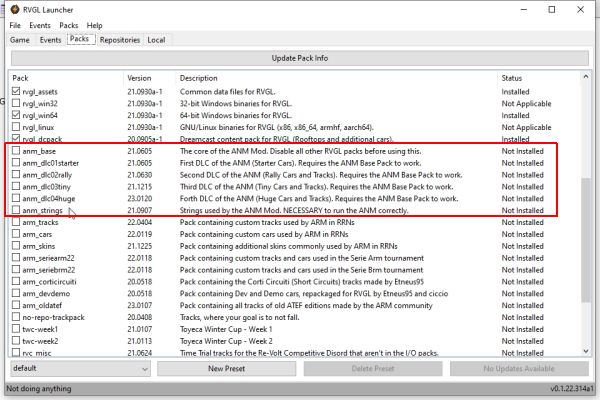Screen dimensions: 600x400
Task: Open the Help menu
Action: [94, 25]
